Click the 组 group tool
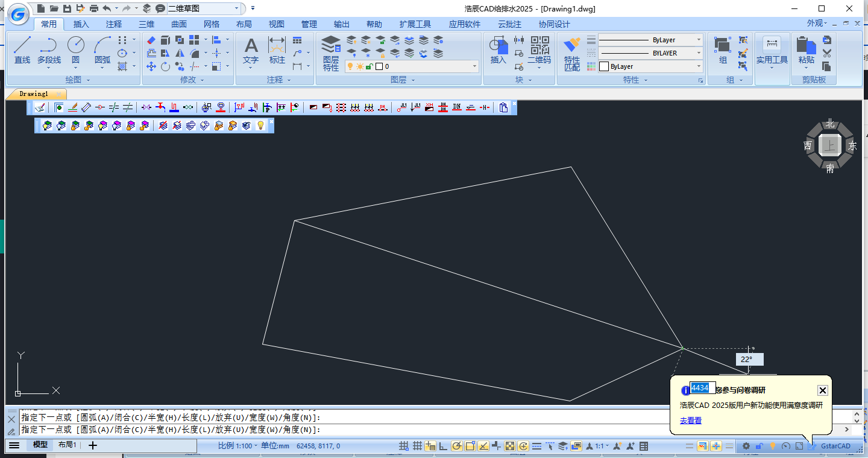This screenshot has width=868, height=458. coord(723,50)
